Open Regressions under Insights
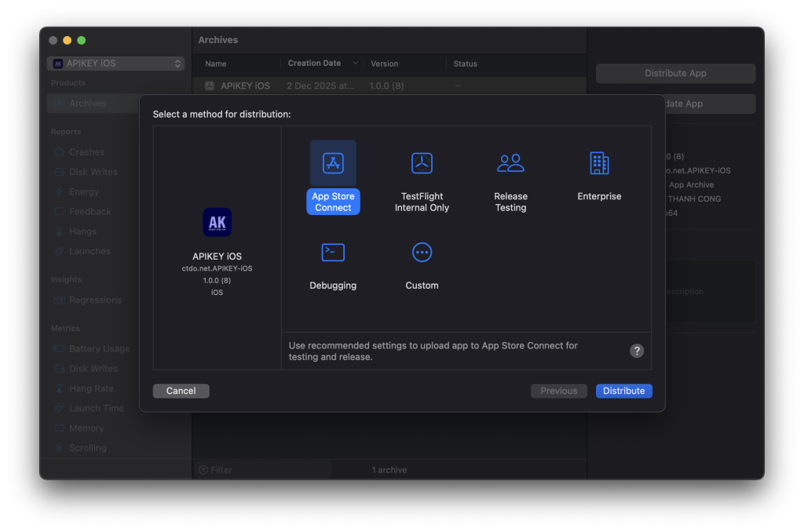This screenshot has height=532, width=804. point(95,300)
